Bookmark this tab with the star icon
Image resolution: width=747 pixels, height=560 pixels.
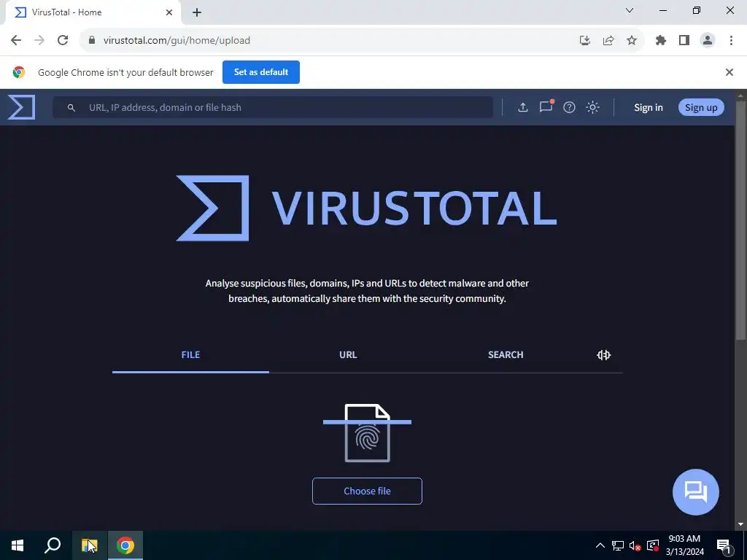pyautogui.click(x=632, y=41)
